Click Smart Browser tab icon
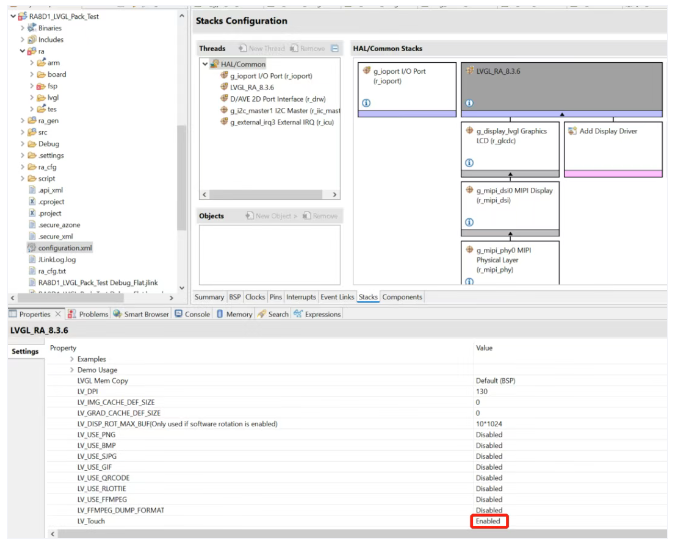 pos(117,314)
